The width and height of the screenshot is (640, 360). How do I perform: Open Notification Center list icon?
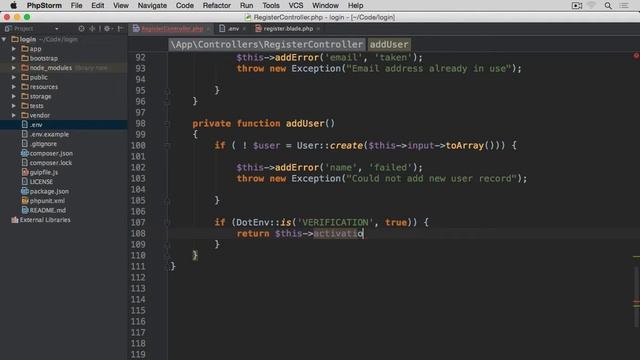click(x=624, y=5)
